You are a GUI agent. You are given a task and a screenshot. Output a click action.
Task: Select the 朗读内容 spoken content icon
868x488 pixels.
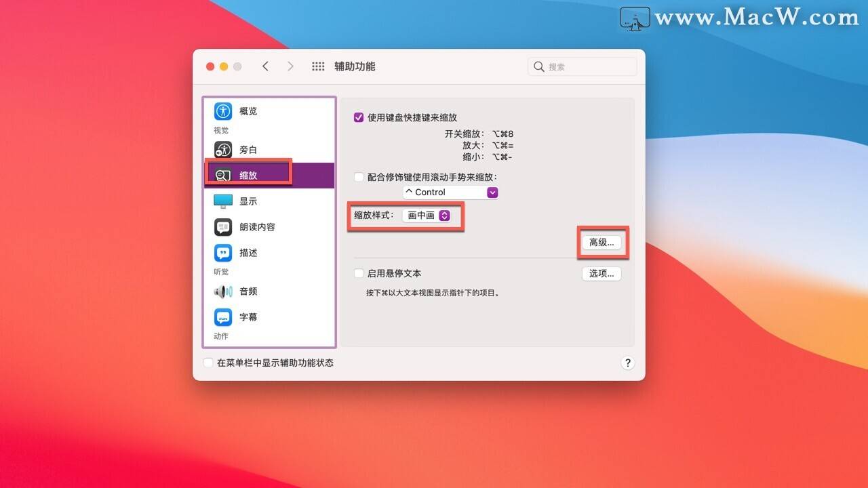click(x=222, y=226)
